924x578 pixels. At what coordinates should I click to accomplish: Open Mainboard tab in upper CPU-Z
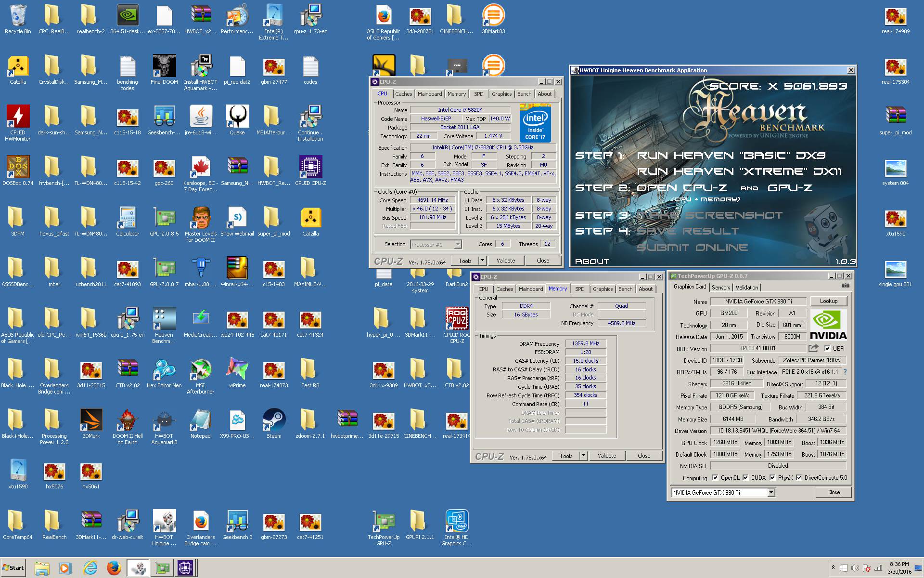[430, 94]
